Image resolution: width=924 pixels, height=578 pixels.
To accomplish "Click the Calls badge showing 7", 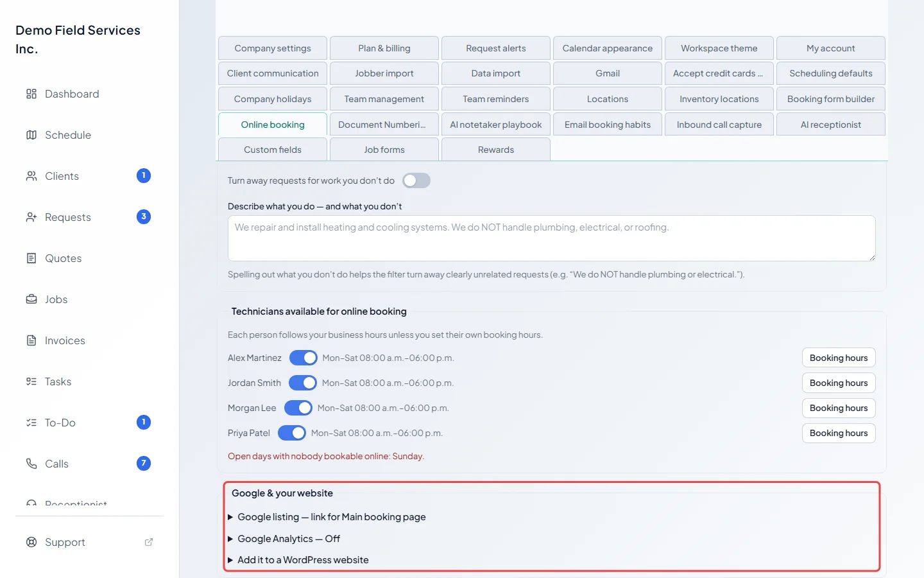I will tap(144, 464).
